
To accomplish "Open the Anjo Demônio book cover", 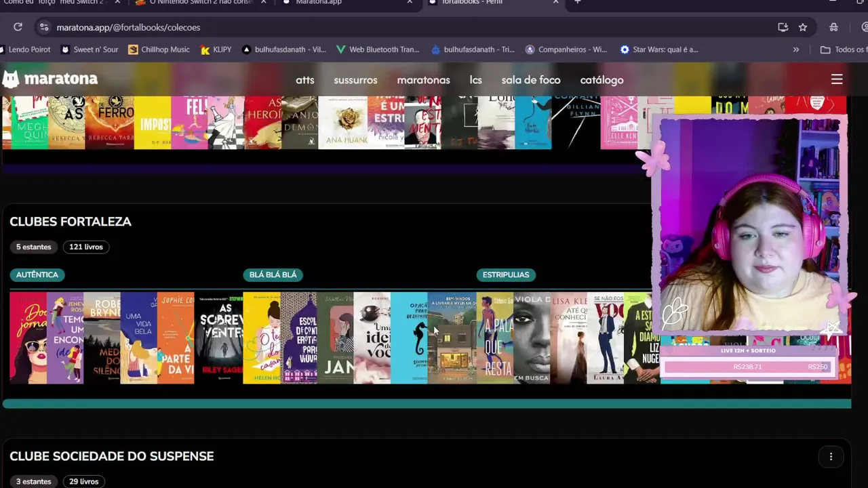I will pos(300,123).
